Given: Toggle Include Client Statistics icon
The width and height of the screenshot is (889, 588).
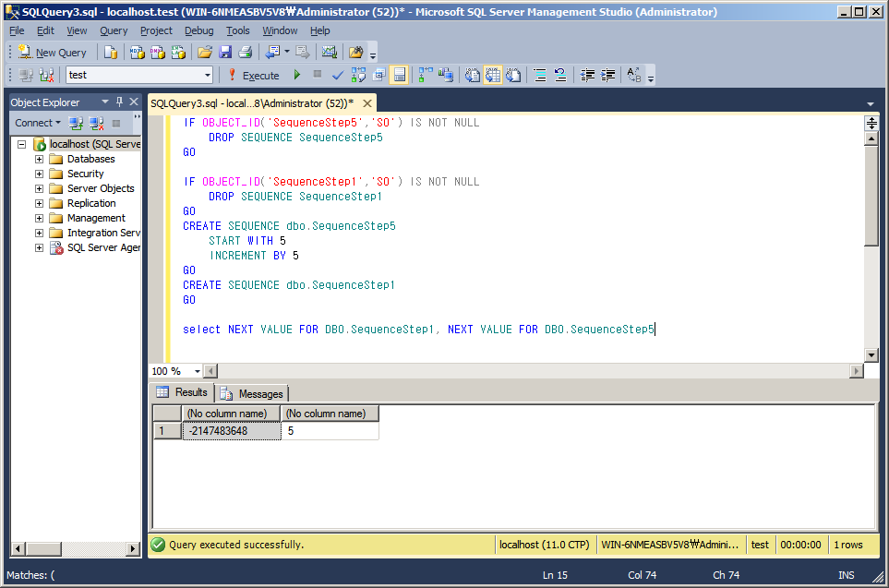Looking at the screenshot, I should coord(446,75).
